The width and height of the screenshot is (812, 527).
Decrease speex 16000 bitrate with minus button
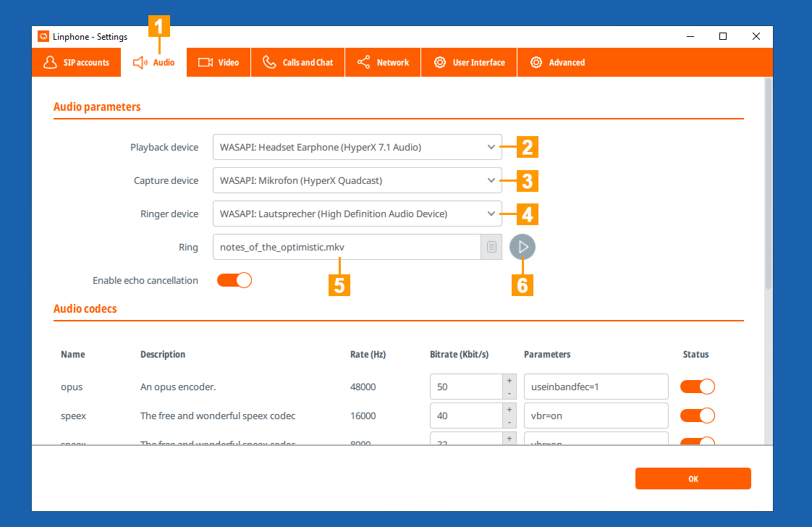pos(509,422)
